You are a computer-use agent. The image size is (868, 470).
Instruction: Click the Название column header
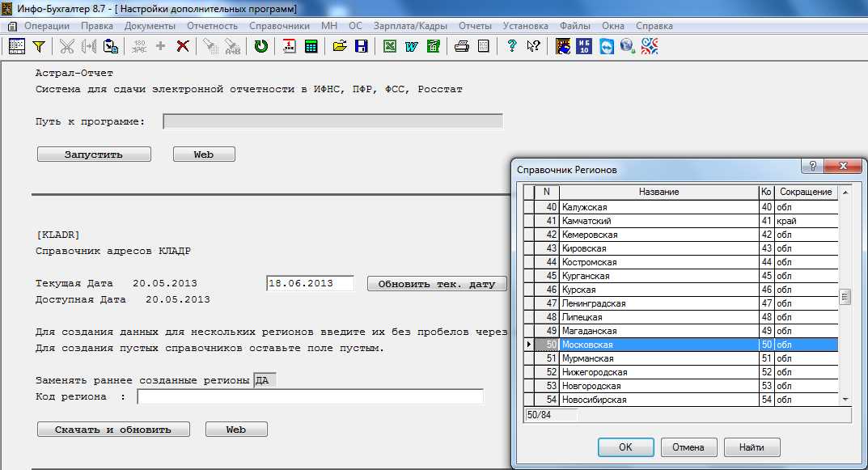click(x=658, y=192)
